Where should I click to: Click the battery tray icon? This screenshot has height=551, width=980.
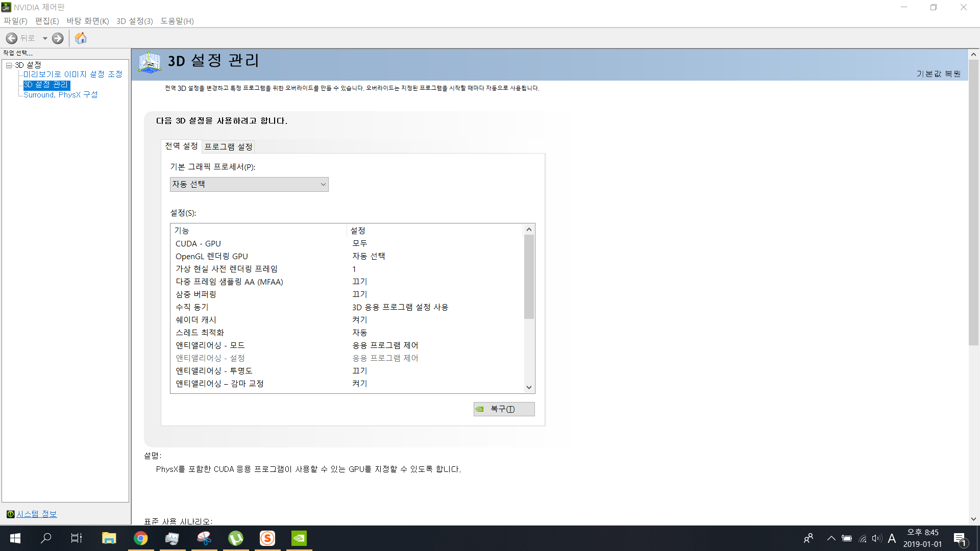pyautogui.click(x=847, y=538)
